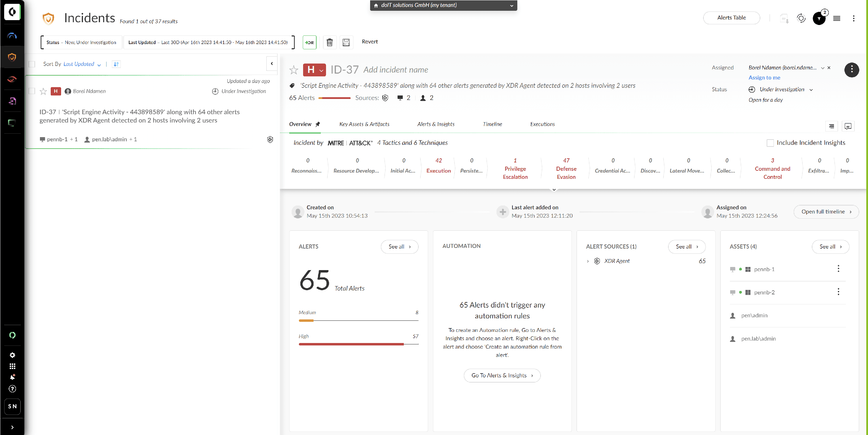Open the dark circular incident actions menu

tap(852, 70)
